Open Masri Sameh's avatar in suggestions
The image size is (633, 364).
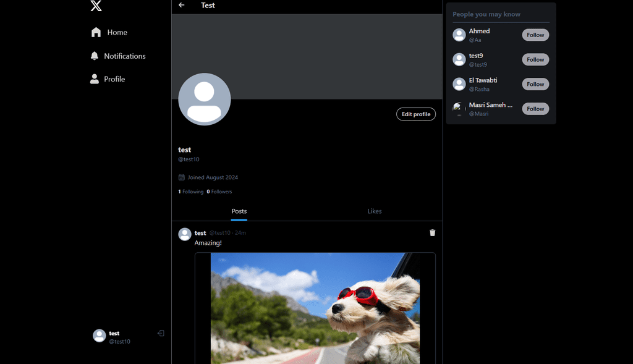tap(459, 109)
